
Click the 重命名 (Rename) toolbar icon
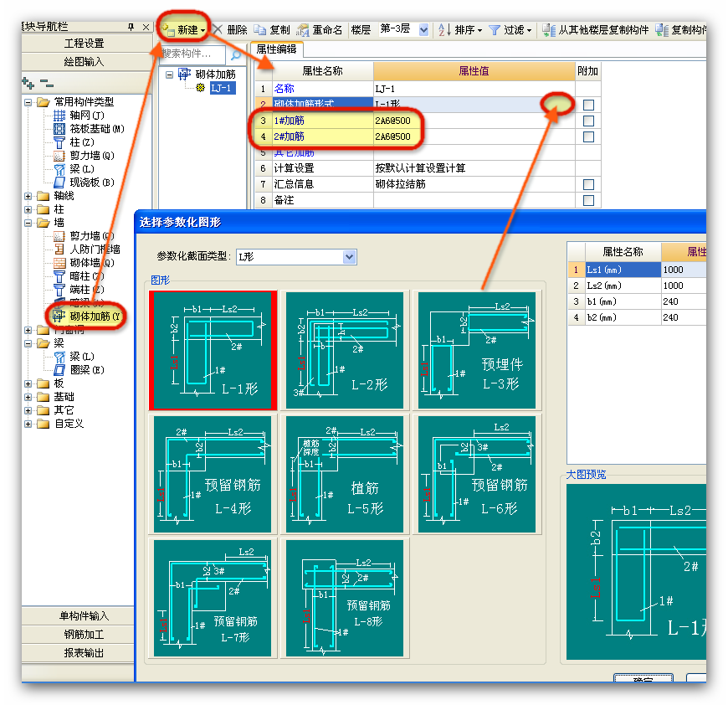tap(303, 29)
